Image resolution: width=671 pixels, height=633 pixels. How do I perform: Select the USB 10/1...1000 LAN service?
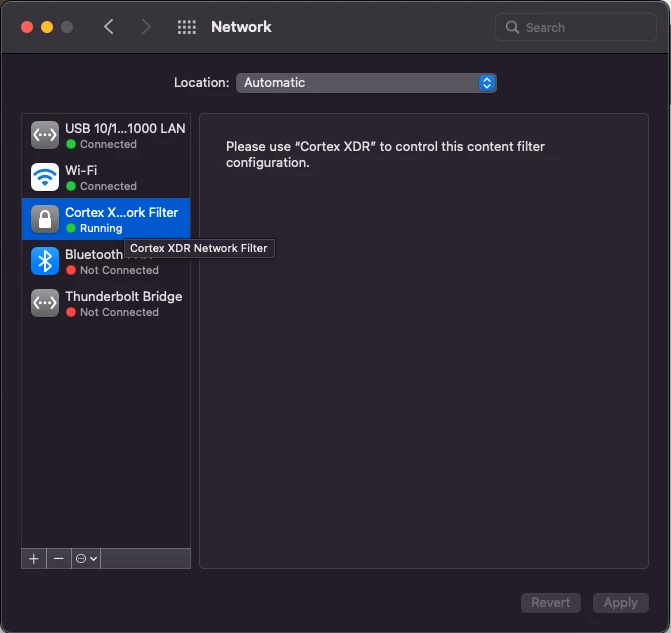pos(106,136)
